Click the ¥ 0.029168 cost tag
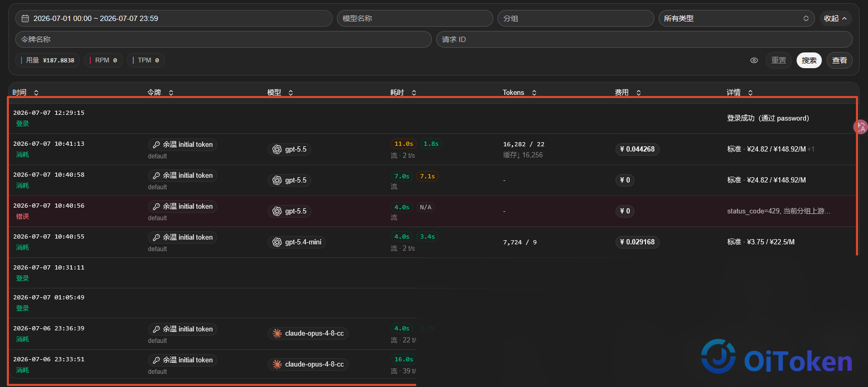The width and height of the screenshot is (868, 387). pyautogui.click(x=637, y=242)
